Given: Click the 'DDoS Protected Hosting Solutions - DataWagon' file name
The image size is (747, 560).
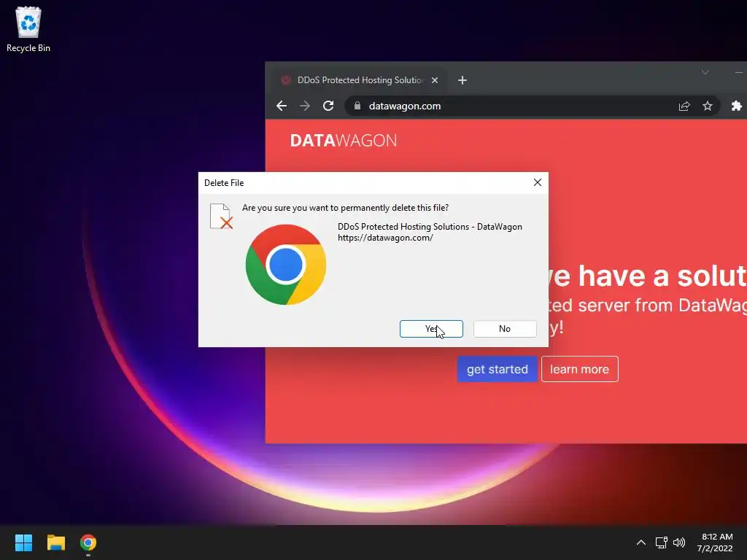Looking at the screenshot, I should tap(430, 227).
